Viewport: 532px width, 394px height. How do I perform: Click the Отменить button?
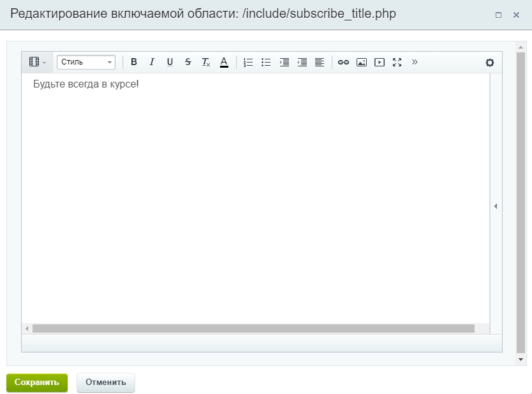pyautogui.click(x=106, y=383)
